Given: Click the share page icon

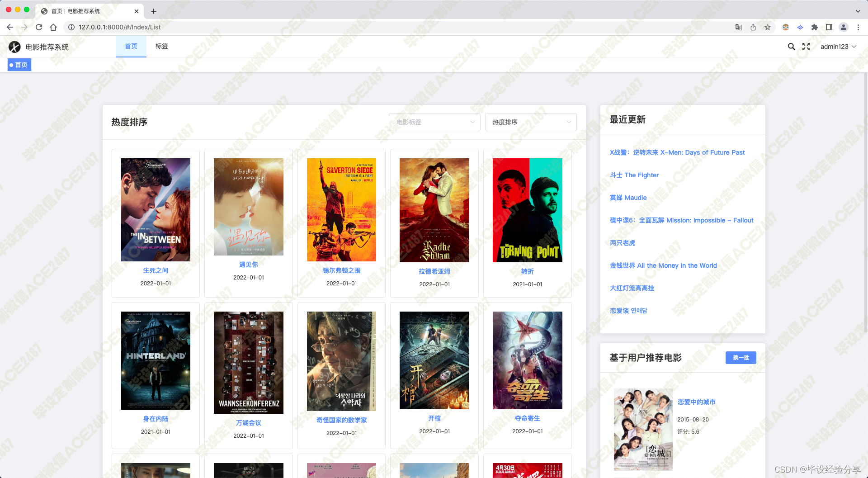Looking at the screenshot, I should click(753, 27).
